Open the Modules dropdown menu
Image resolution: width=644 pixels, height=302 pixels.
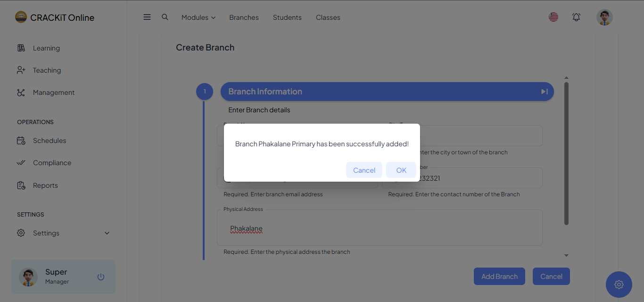point(198,17)
